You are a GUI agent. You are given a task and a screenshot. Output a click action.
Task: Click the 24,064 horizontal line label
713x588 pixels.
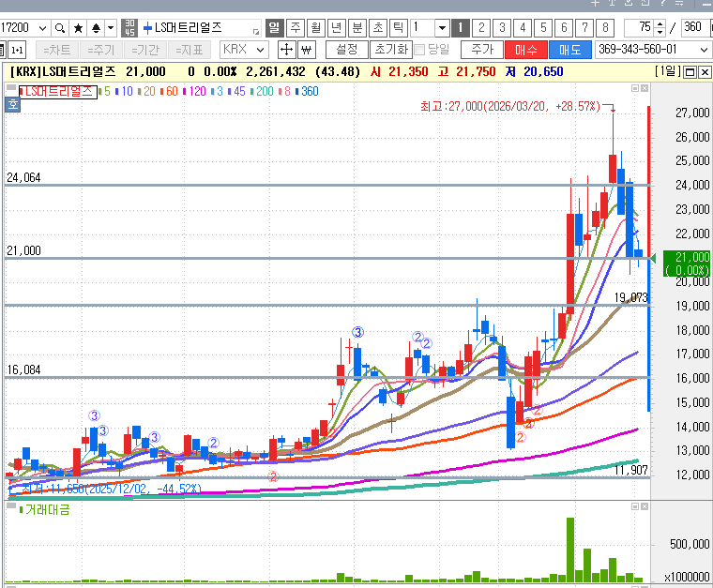tap(23, 177)
